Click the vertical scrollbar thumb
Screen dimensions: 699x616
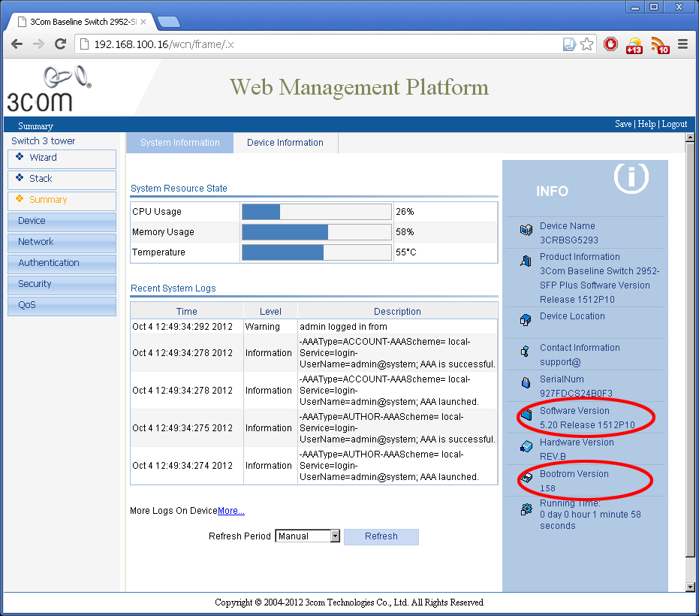coord(690,350)
